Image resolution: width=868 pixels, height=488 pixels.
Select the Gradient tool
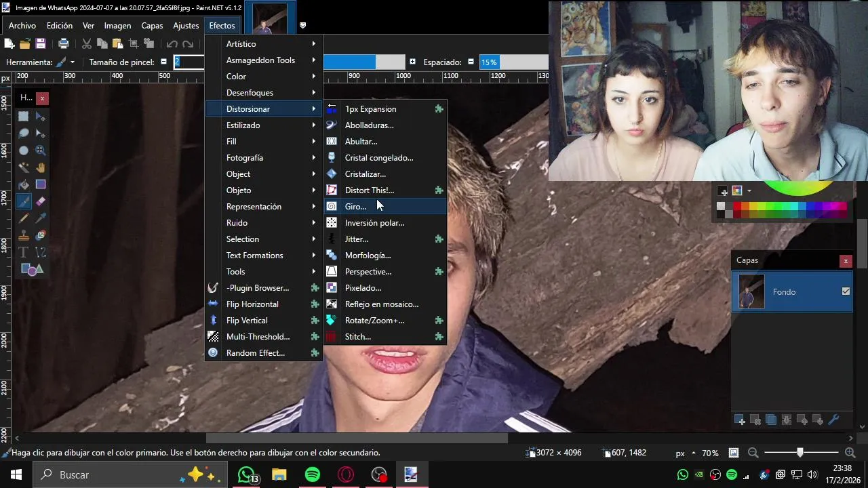[41, 184]
